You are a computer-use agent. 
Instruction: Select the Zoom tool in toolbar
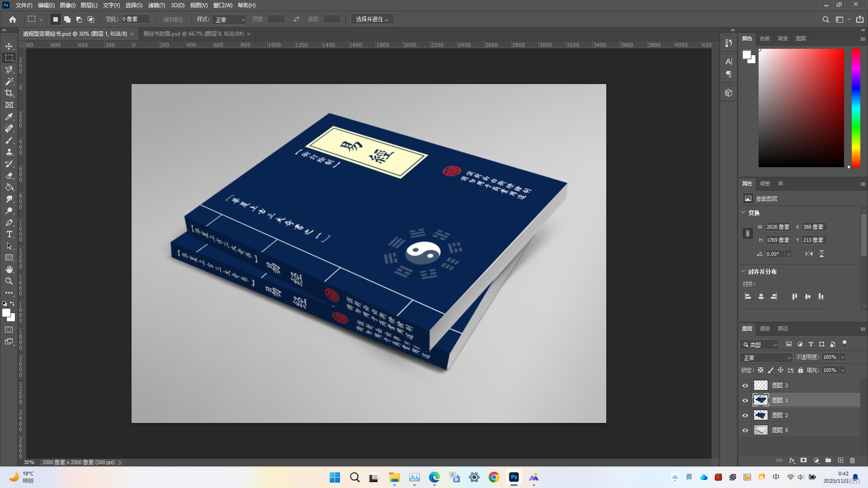click(x=9, y=281)
